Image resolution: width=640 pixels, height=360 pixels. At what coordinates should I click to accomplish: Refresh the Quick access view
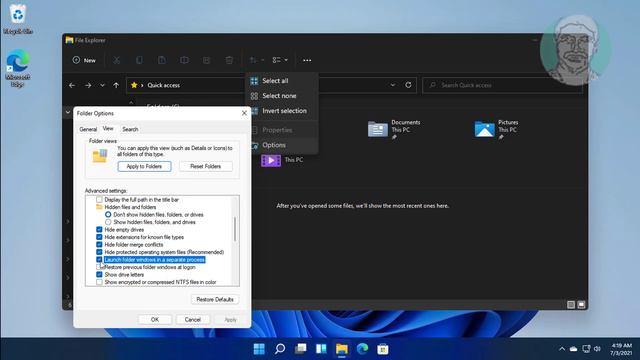click(x=408, y=85)
